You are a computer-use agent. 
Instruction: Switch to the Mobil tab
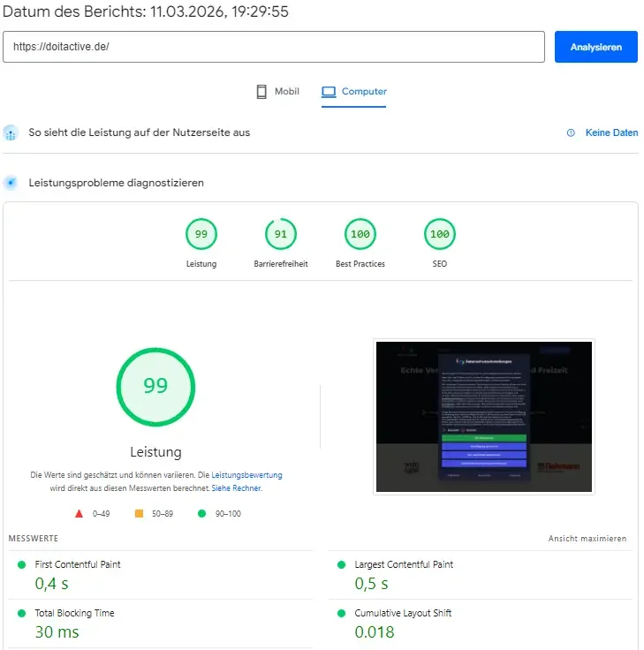(278, 92)
